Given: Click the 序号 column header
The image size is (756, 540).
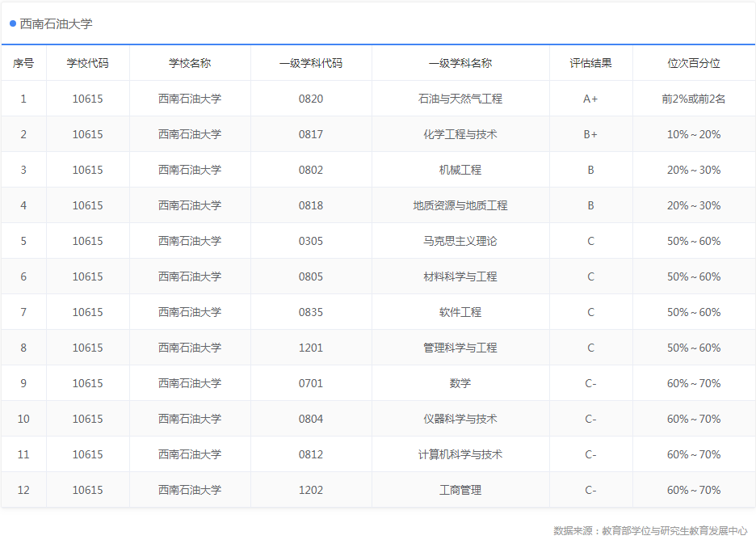Looking at the screenshot, I should (x=24, y=62).
